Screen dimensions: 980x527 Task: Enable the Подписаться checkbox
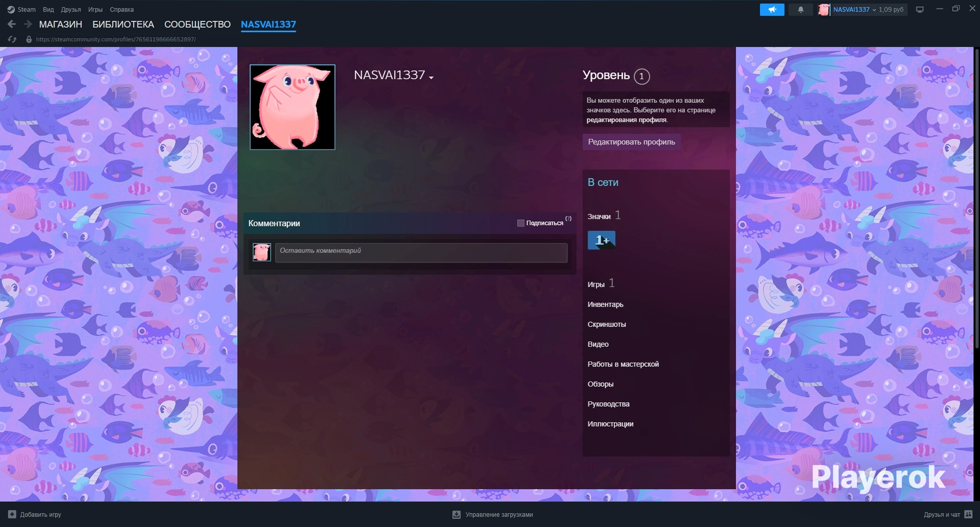click(521, 223)
